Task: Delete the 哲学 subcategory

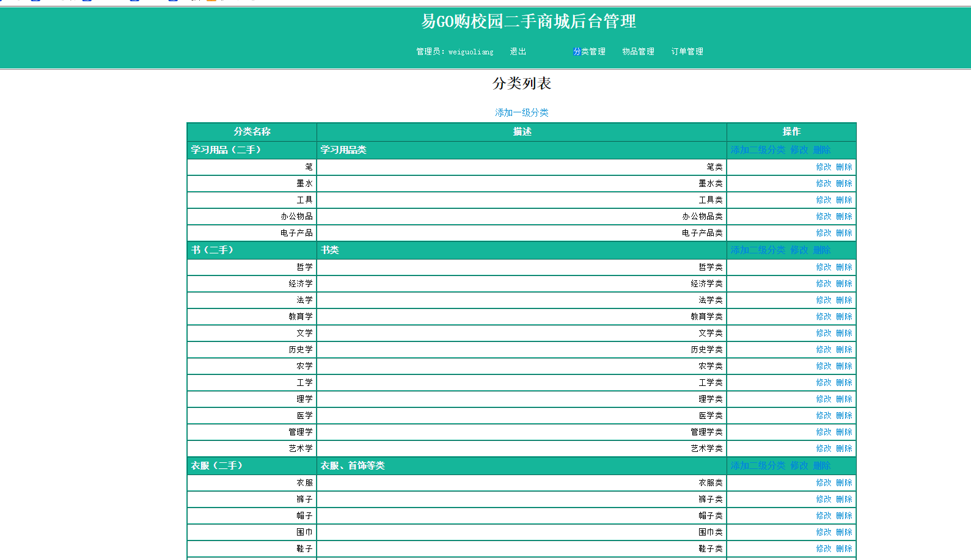Action: pyautogui.click(x=844, y=267)
